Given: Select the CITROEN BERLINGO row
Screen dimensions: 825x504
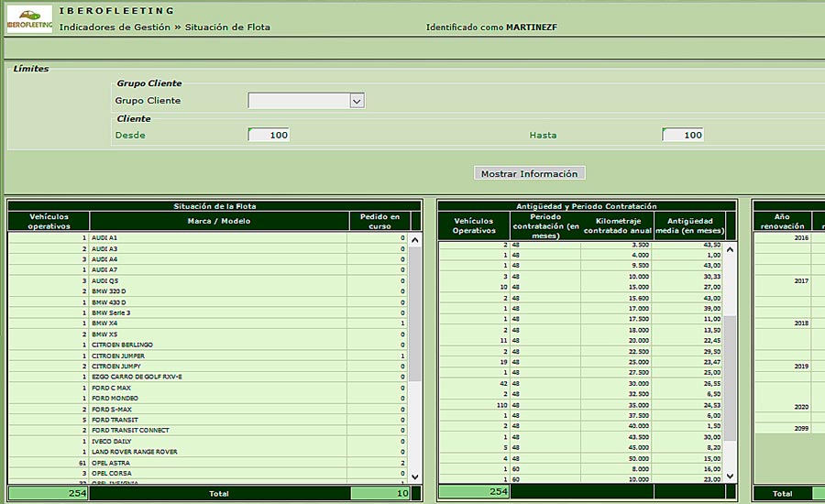Looking at the screenshot, I should pyautogui.click(x=207, y=345).
